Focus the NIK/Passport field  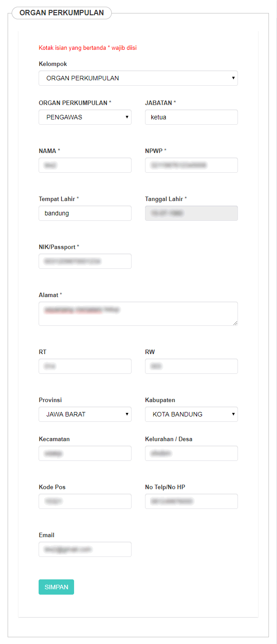(x=85, y=261)
